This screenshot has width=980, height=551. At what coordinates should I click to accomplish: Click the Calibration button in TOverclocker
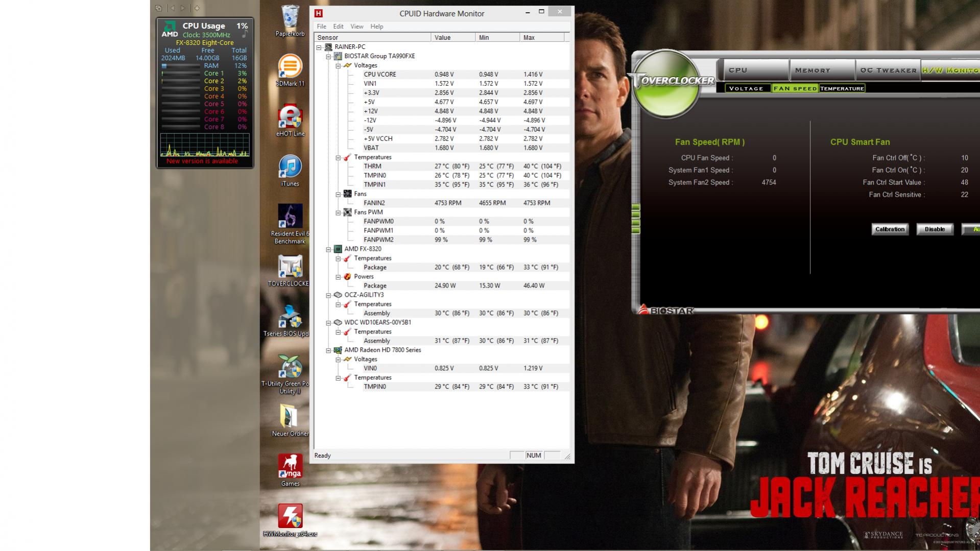pos(890,229)
